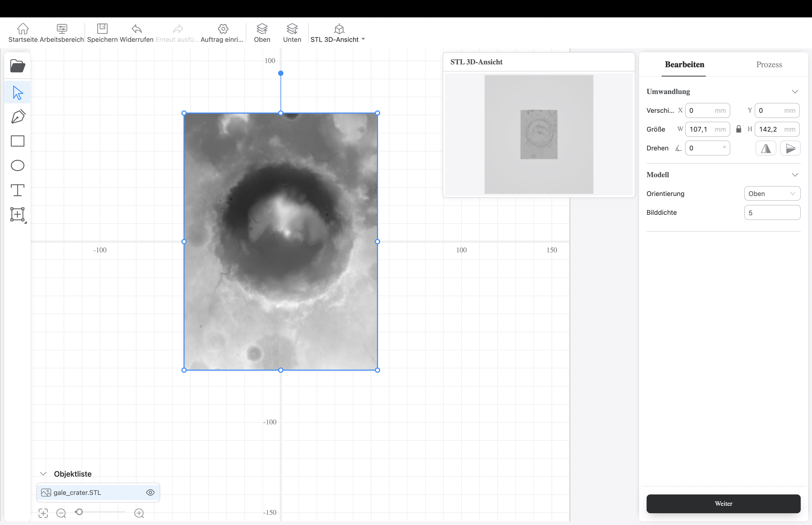
Task: Select the Rectangle shape tool
Action: pyautogui.click(x=18, y=141)
